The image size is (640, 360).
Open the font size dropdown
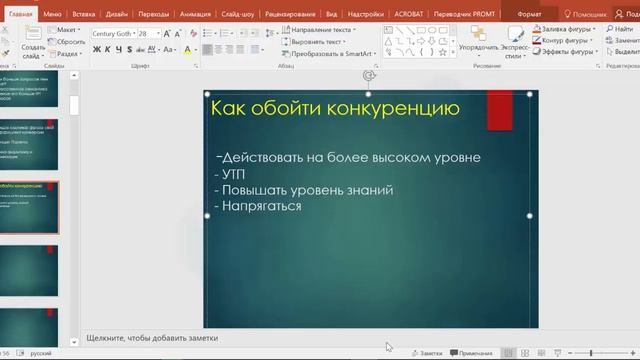pyautogui.click(x=158, y=33)
